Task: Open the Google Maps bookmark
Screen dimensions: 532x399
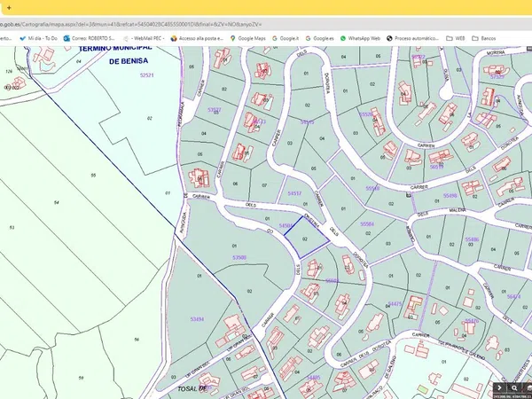Action: pos(249,39)
